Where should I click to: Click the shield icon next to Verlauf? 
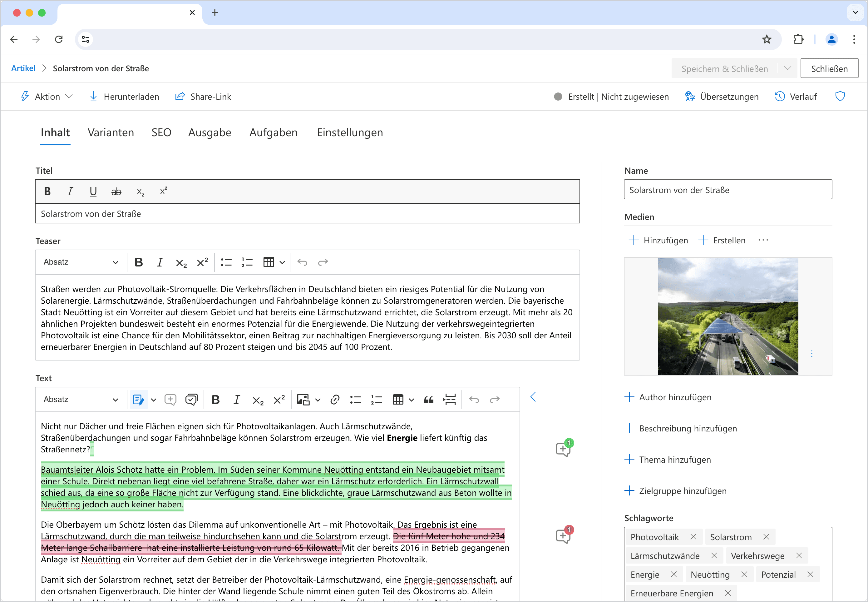[840, 97]
